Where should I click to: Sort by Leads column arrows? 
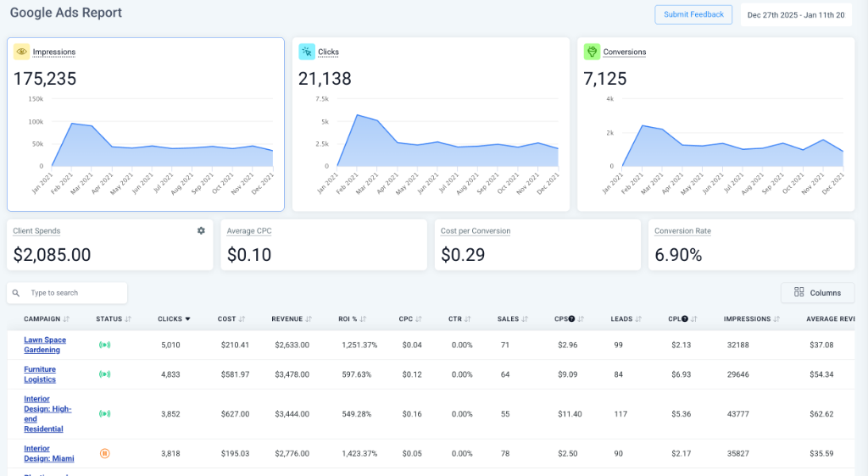[x=638, y=319]
